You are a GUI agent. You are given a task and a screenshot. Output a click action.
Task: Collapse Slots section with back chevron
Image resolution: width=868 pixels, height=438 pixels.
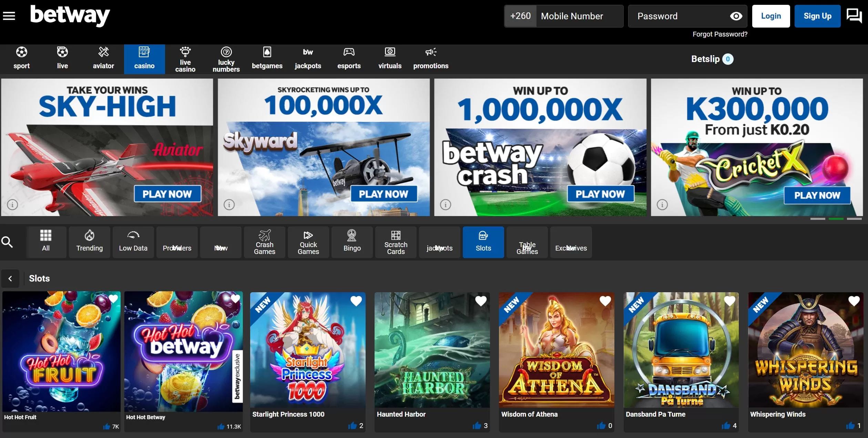[x=10, y=278]
